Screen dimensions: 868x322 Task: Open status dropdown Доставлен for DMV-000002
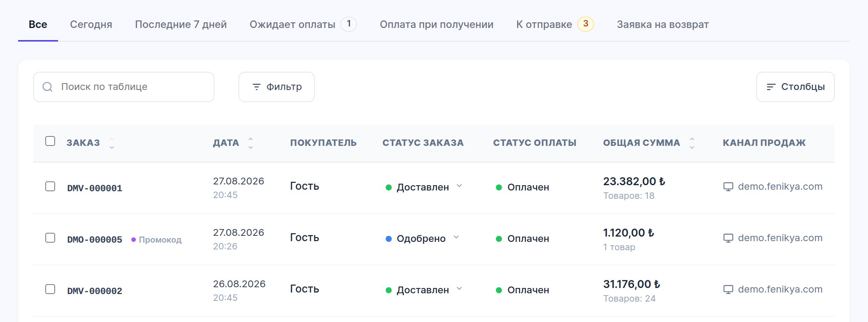point(424,290)
